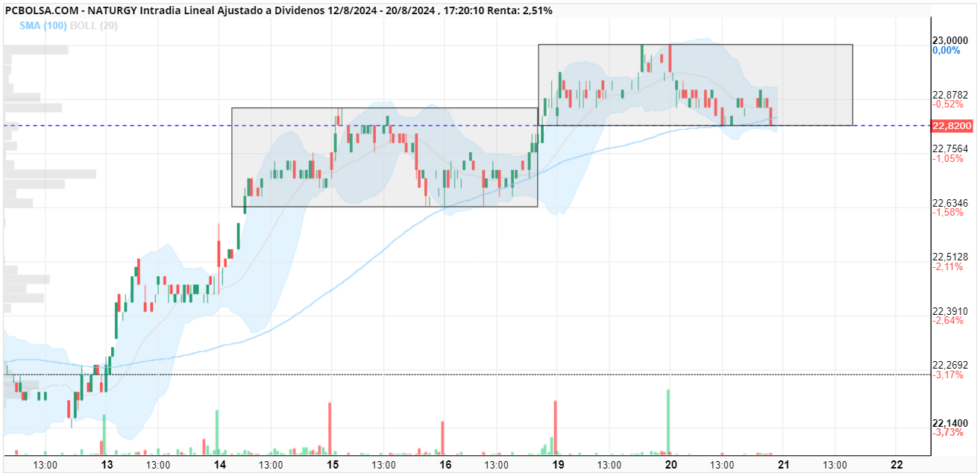The image size is (980, 476).
Task: Click the green volume bar at day 14
Action: point(217,432)
